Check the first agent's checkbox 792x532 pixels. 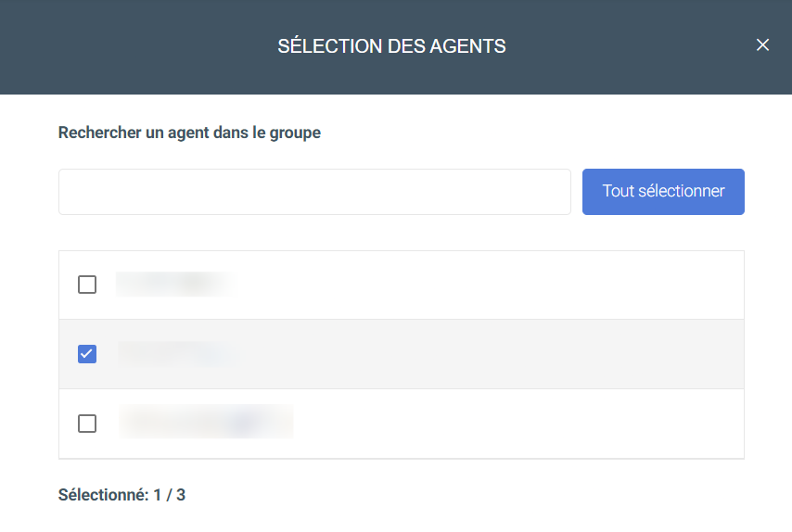[87, 285]
